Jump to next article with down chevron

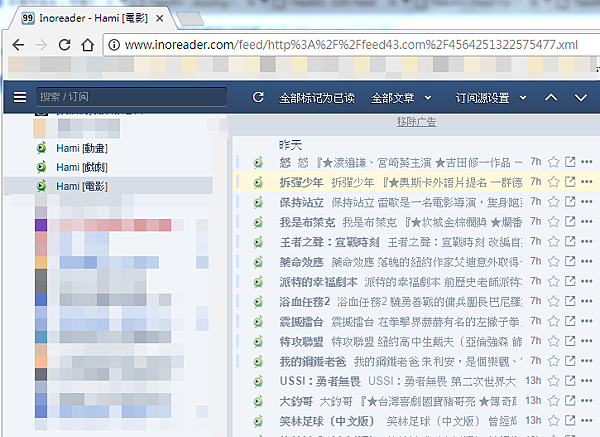click(x=580, y=98)
